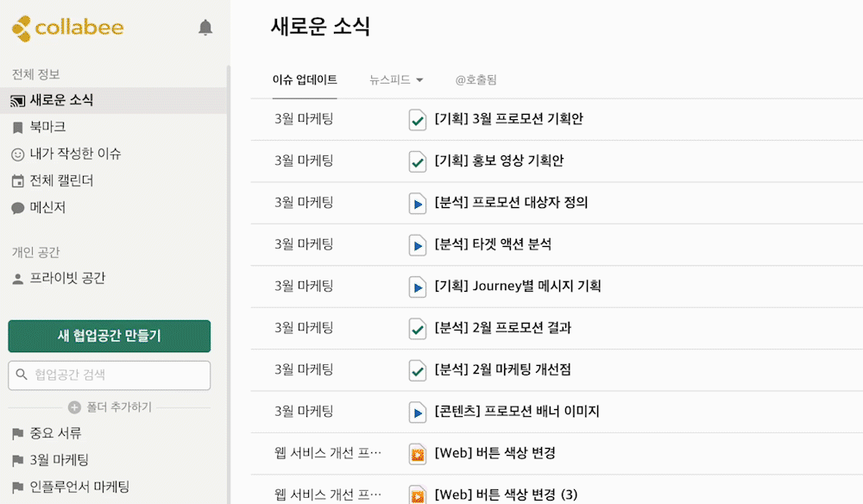Viewport: 863px width, 504px height.
Task: Switch to the @호출됨 tab
Action: [x=476, y=79]
